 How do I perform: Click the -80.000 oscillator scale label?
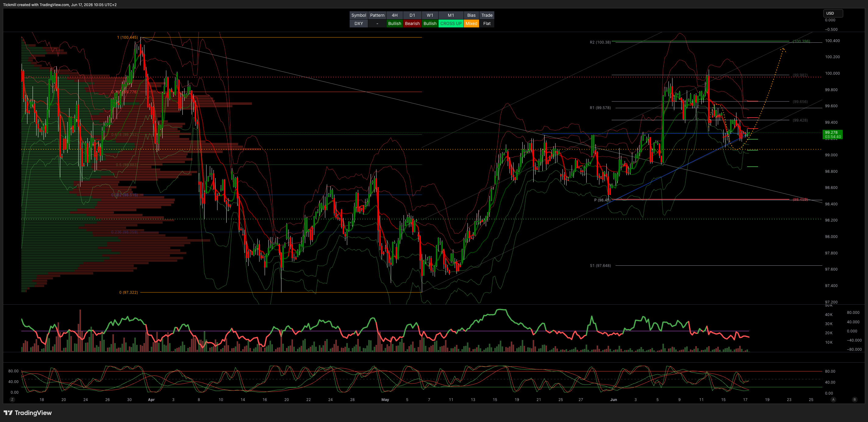click(854, 349)
